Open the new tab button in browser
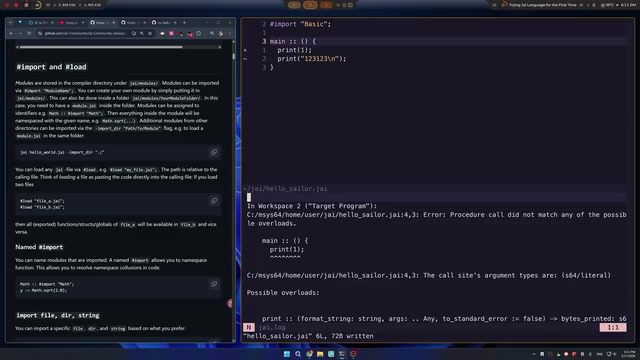This screenshot has width=640, height=360. pyautogui.click(x=184, y=22)
